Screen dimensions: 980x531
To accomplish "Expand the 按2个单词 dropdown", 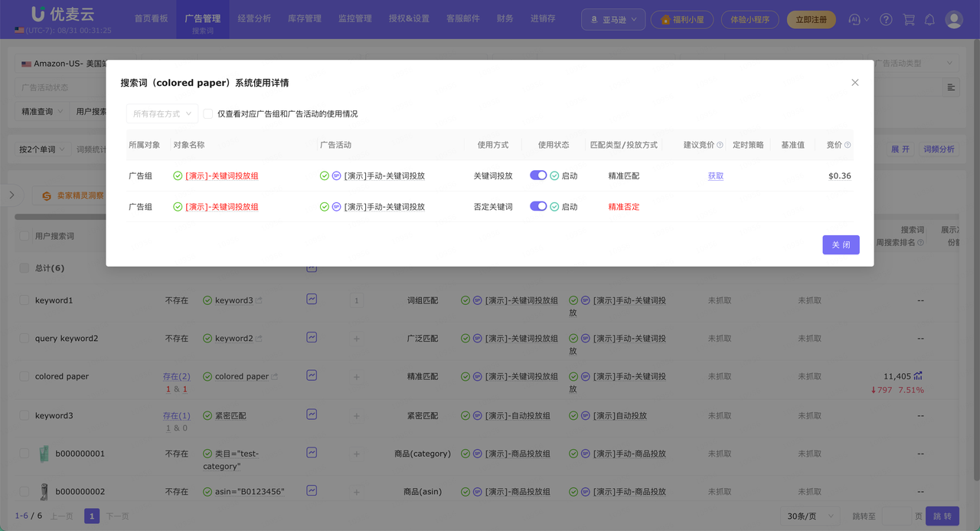I will (42, 149).
